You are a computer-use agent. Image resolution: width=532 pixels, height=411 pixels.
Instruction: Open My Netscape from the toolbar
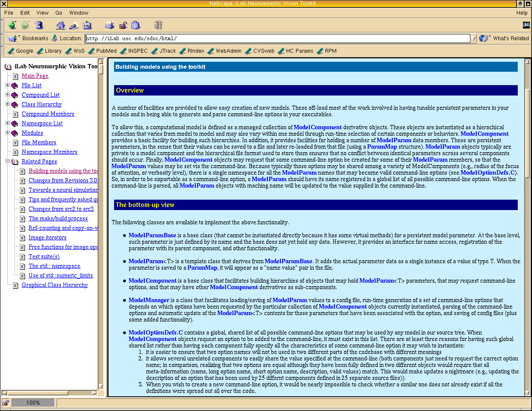click(87, 25)
